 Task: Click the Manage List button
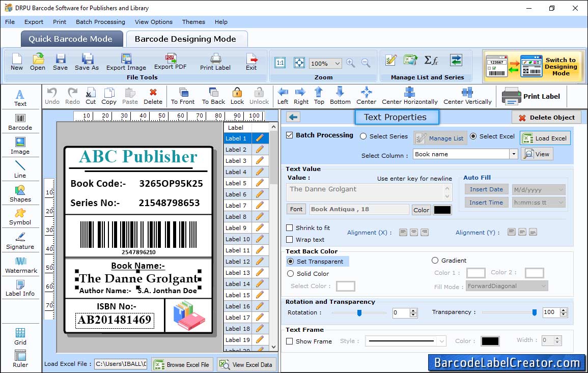coord(440,138)
